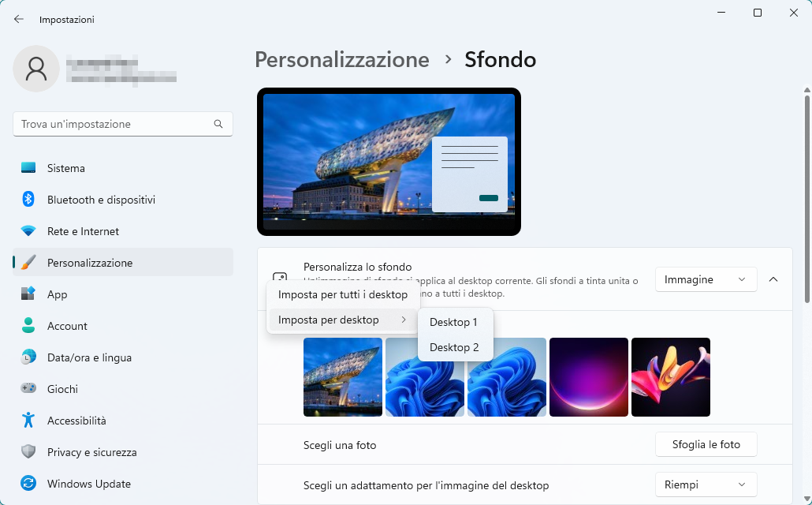Open Giochi via the controller icon

tap(28, 388)
